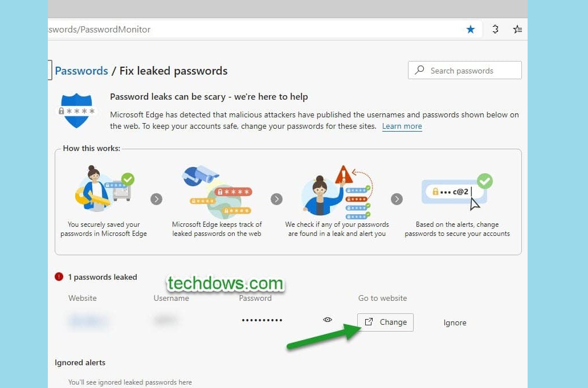Open the Favorites list icon
The height and width of the screenshot is (388, 588).
point(517,29)
